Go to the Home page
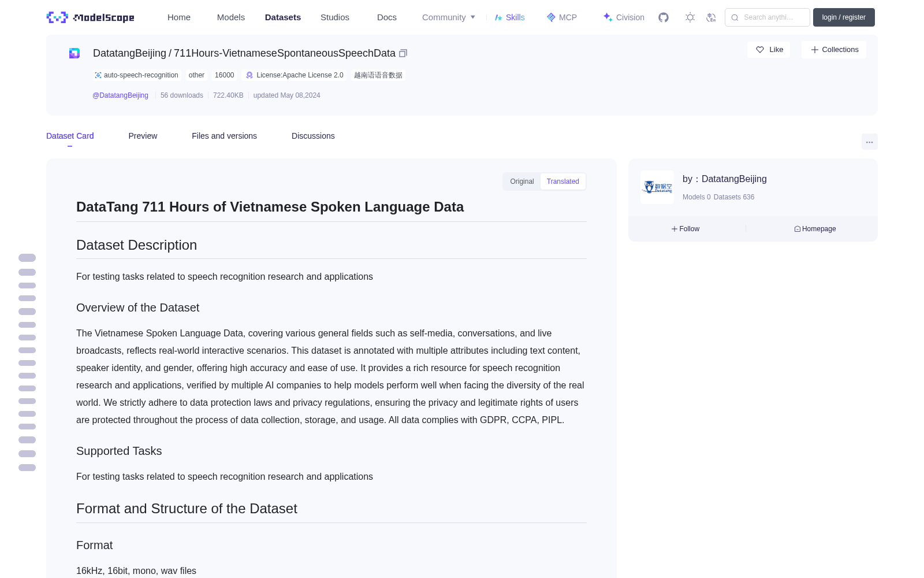Screen dimensions: 924x578 pos(179,17)
